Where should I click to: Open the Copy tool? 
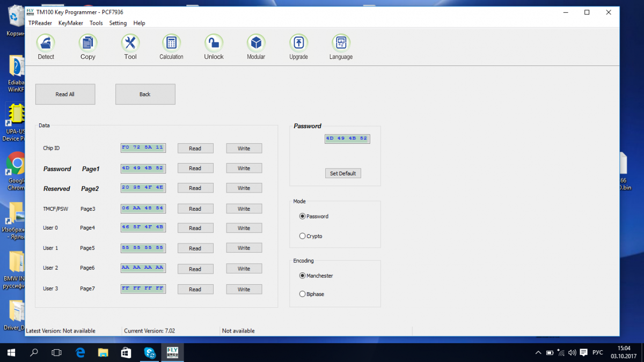[87, 43]
